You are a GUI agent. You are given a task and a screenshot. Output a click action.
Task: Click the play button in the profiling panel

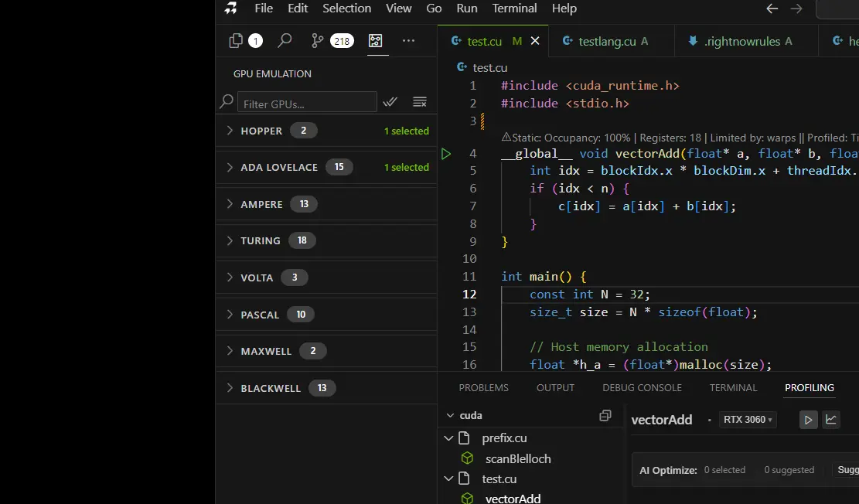tap(808, 420)
